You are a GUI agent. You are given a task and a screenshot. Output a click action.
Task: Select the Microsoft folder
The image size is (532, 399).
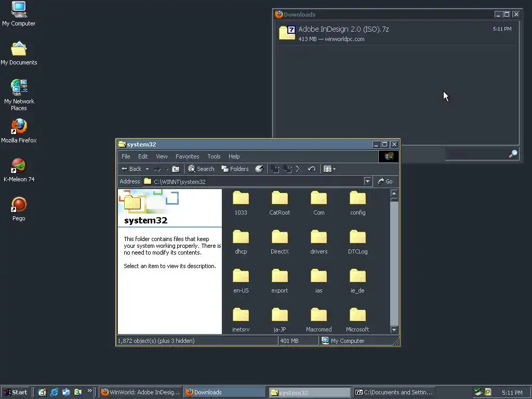[358, 320]
